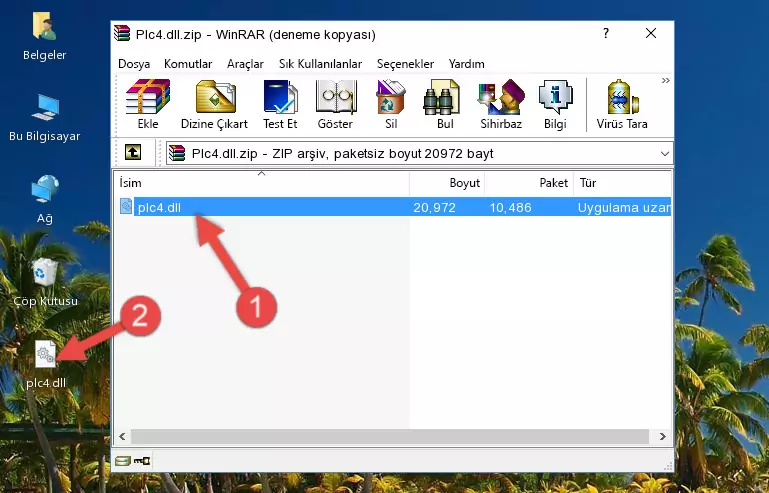Screen dimensions: 769x493
Task: Click the Ekle (Add) toolbar icon
Action: (148, 104)
